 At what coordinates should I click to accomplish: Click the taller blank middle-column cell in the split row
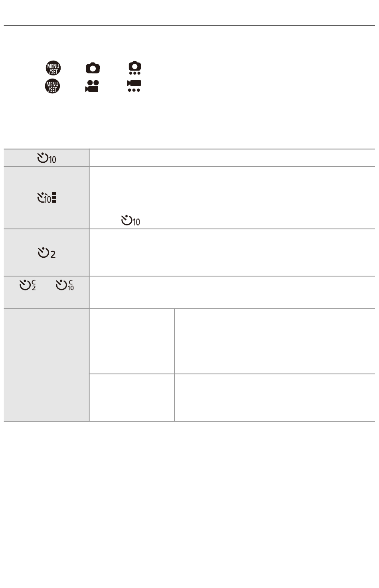(132, 341)
